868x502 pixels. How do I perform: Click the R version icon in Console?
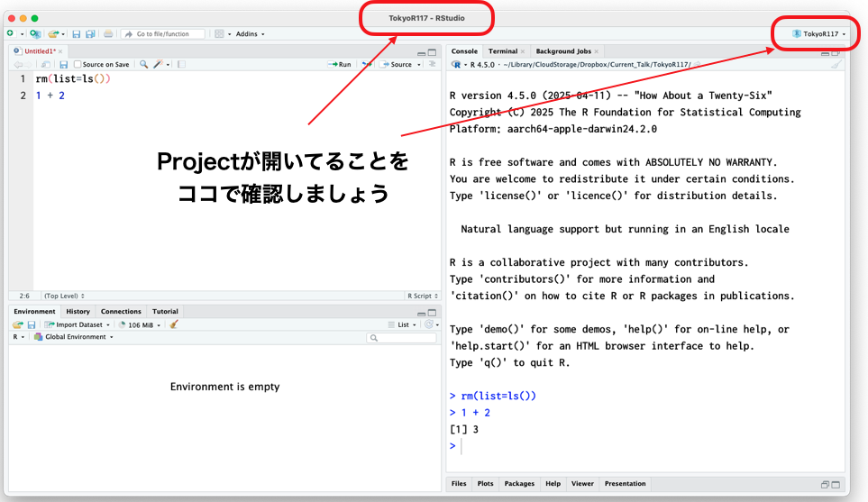(x=456, y=64)
